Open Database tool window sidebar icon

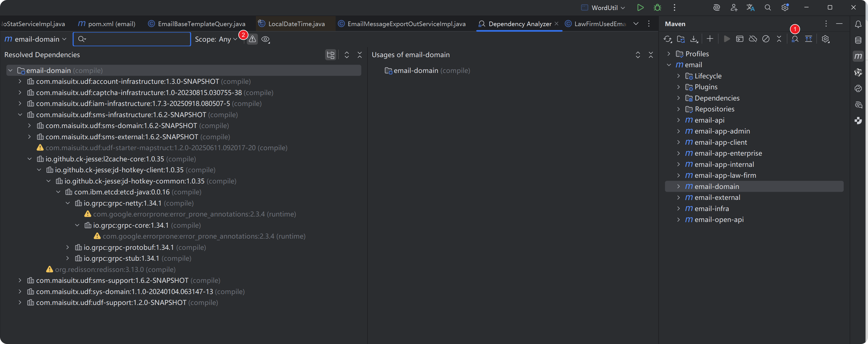point(858,40)
